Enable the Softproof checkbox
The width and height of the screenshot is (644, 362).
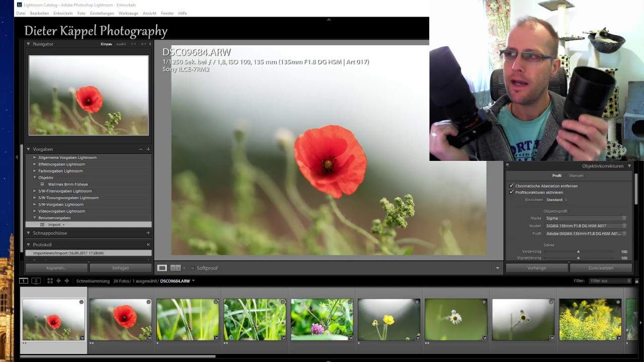(x=193, y=268)
